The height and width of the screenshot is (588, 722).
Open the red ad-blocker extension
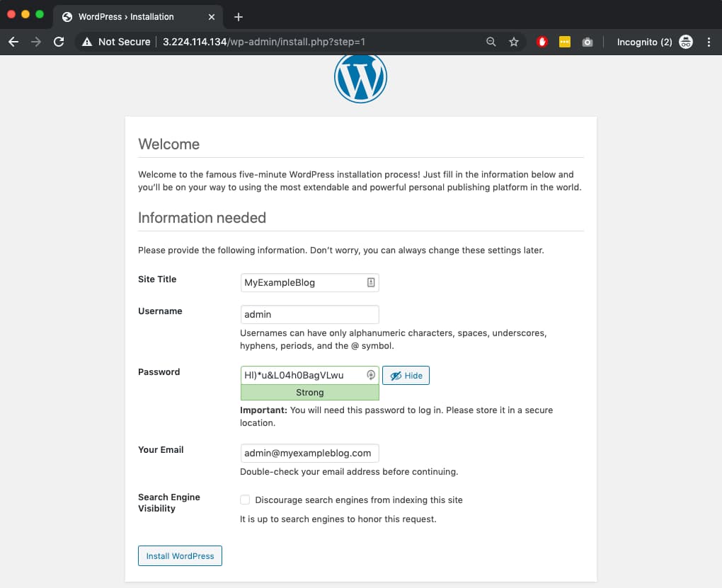point(542,42)
